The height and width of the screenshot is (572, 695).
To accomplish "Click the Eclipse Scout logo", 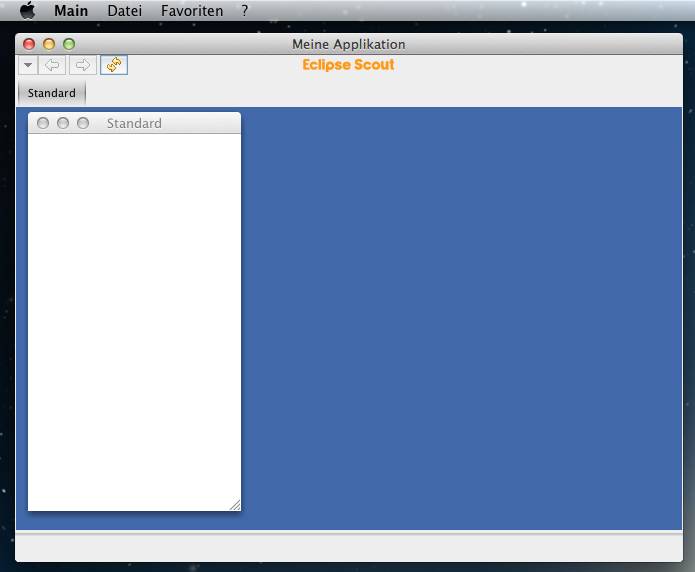I will (348, 65).
